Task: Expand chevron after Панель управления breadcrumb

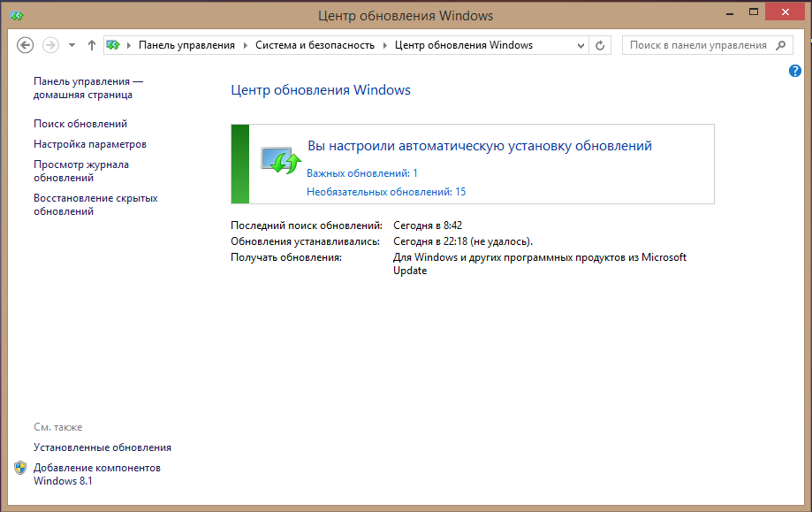Action: 246,45
